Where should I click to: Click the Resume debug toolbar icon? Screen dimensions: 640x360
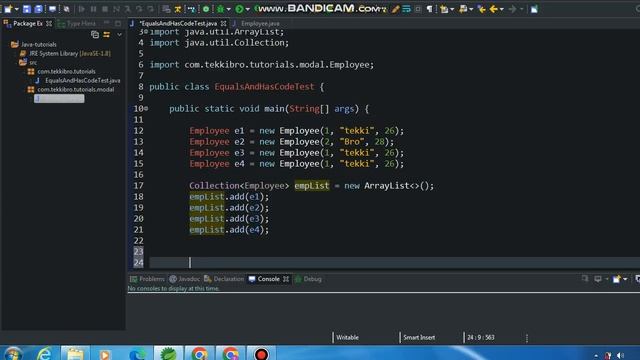click(x=82, y=9)
